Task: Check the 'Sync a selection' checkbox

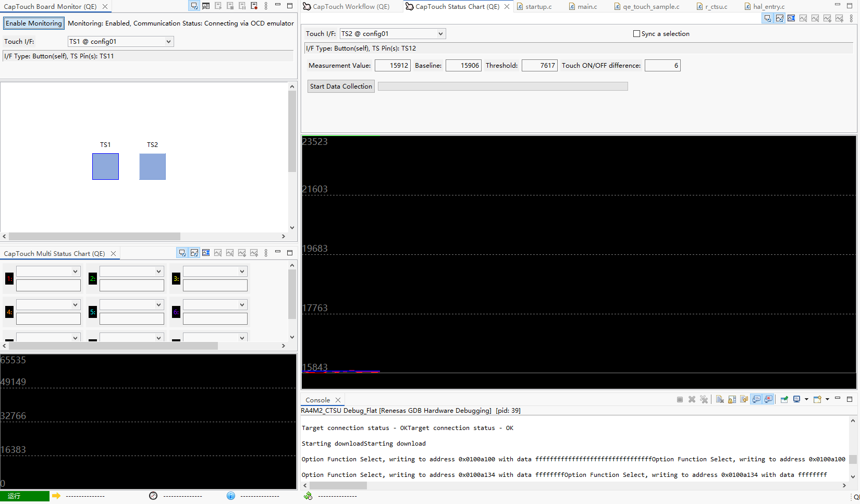Action: pyautogui.click(x=636, y=33)
